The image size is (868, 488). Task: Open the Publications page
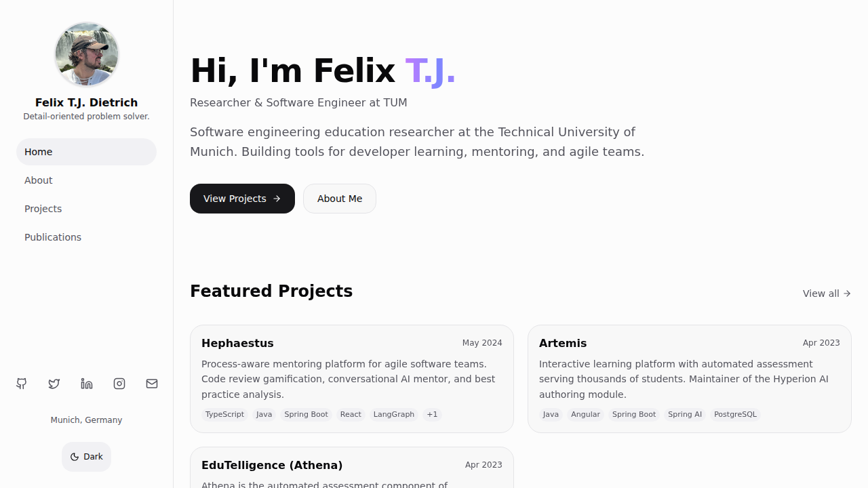coord(53,237)
